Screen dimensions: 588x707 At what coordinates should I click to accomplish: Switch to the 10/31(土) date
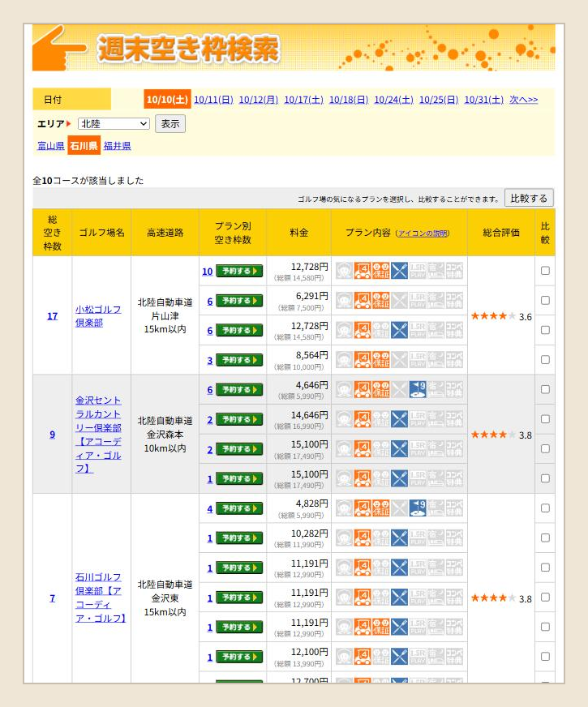coord(484,100)
